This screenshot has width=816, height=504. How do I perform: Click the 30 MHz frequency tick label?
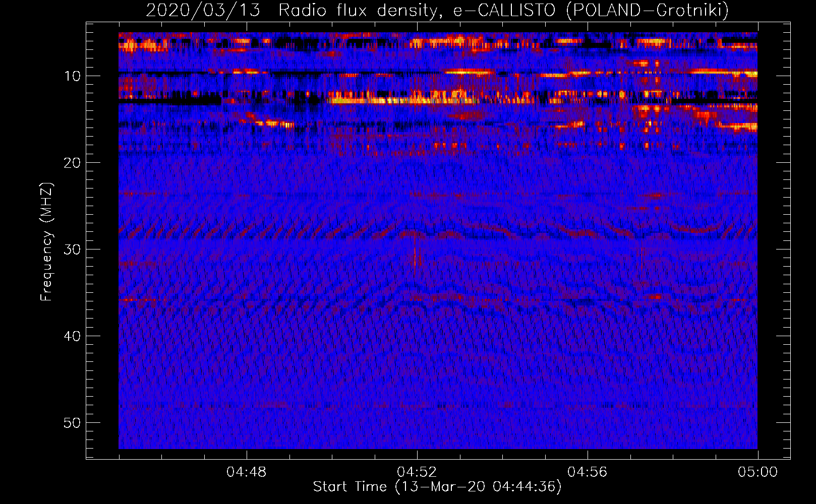point(72,249)
